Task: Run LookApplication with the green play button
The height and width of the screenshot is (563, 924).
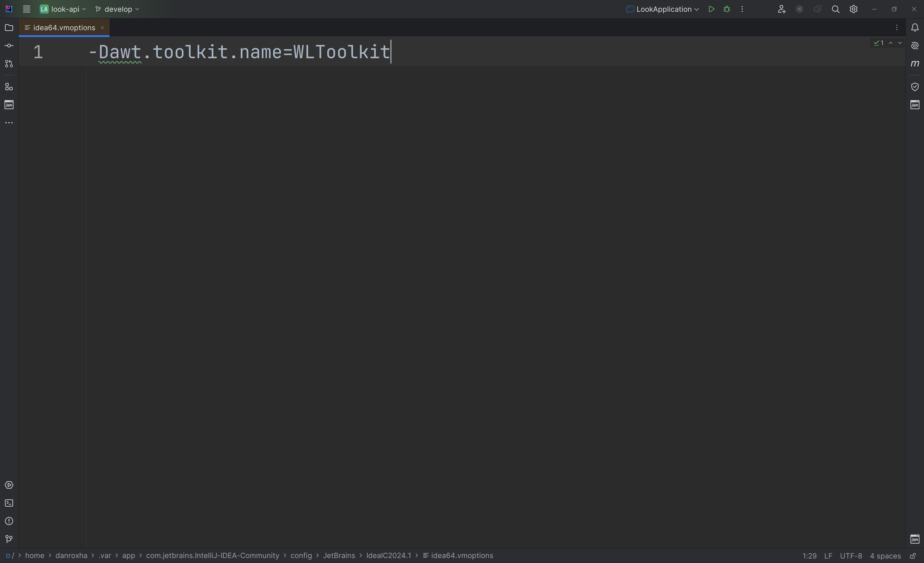Action: pyautogui.click(x=711, y=9)
